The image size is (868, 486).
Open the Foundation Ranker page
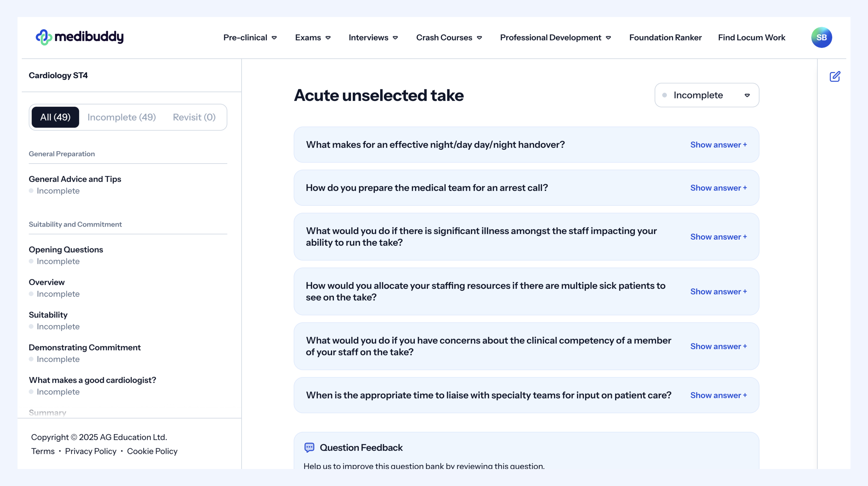tap(665, 37)
